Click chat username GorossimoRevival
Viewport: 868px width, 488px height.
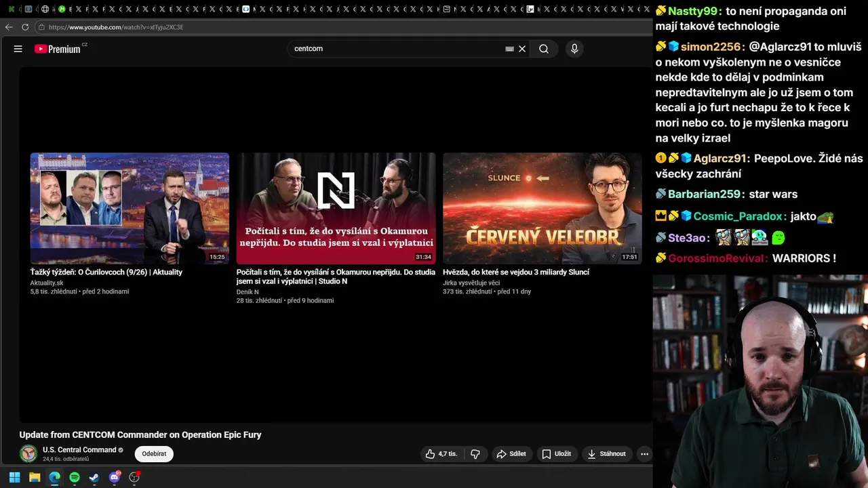[718, 259]
